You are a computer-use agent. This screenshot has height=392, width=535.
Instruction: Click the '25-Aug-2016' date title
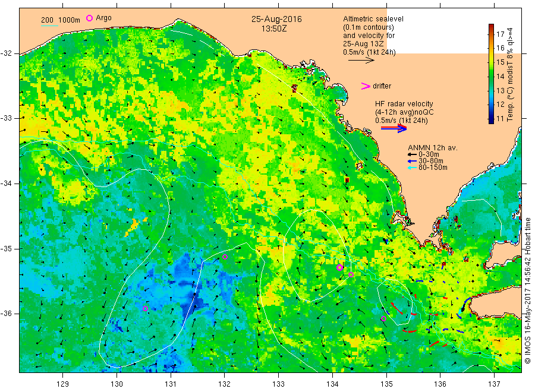tap(276, 19)
